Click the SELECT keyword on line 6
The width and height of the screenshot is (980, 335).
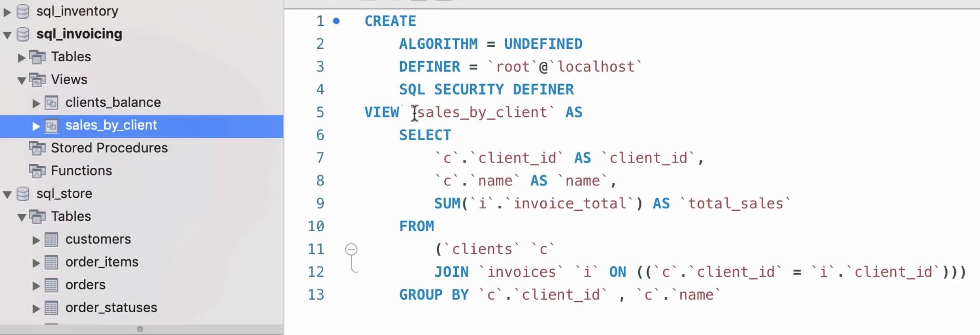pyautogui.click(x=425, y=135)
